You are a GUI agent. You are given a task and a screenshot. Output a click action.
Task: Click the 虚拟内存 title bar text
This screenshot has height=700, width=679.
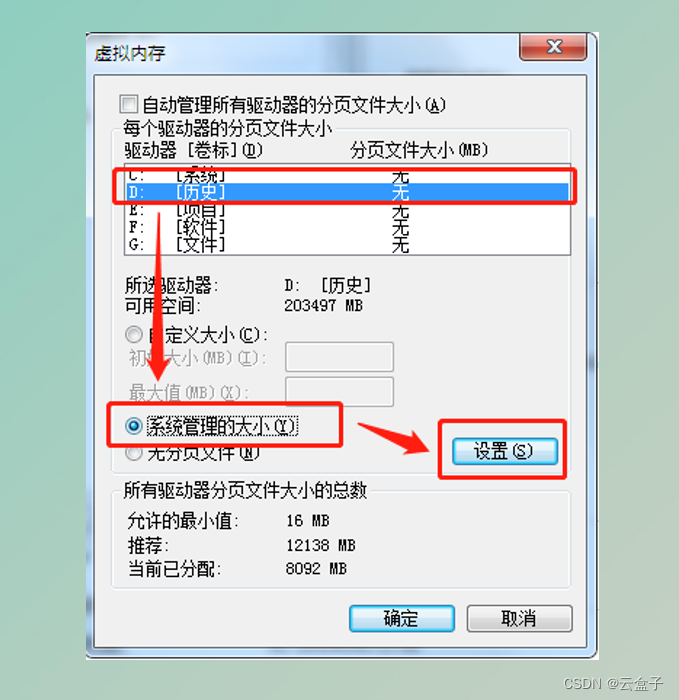130,54
